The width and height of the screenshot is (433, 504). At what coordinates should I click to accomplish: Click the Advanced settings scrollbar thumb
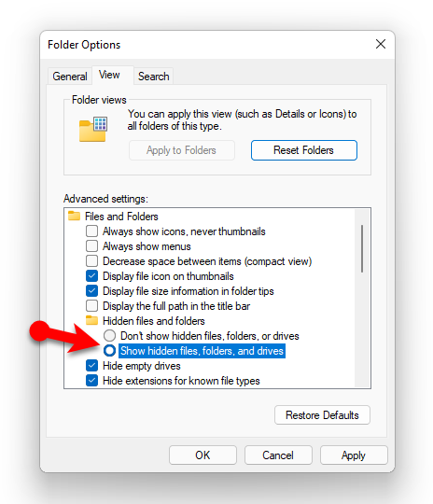tap(362, 249)
